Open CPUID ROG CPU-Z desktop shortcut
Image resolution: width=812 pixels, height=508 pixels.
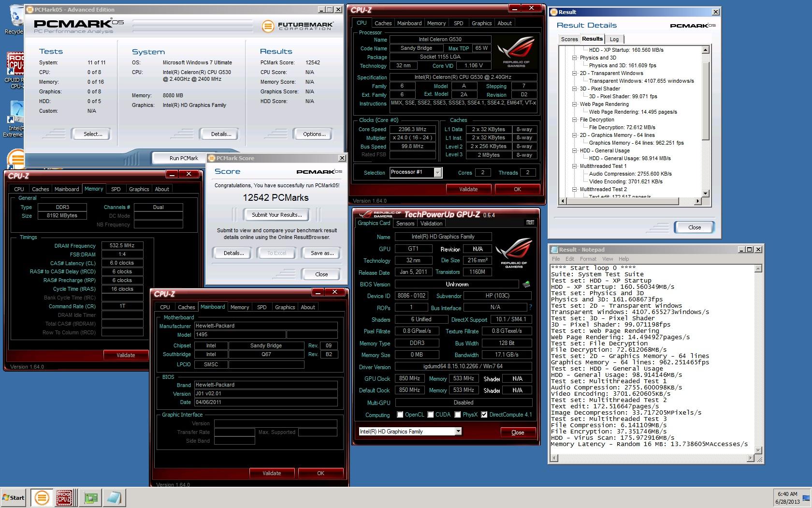click(14, 70)
